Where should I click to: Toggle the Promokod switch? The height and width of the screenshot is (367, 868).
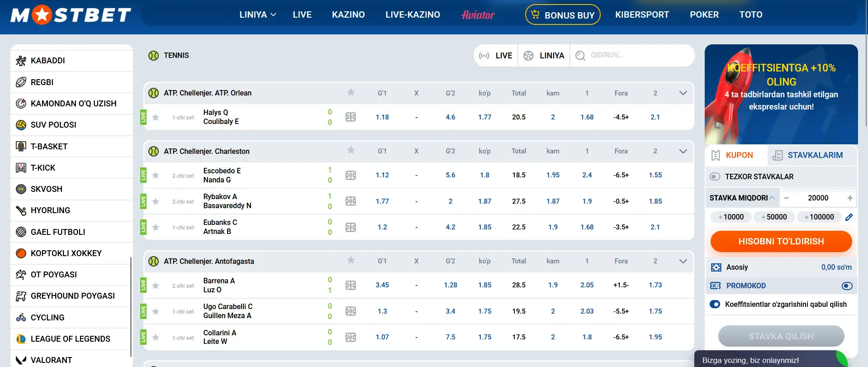pyautogui.click(x=847, y=286)
